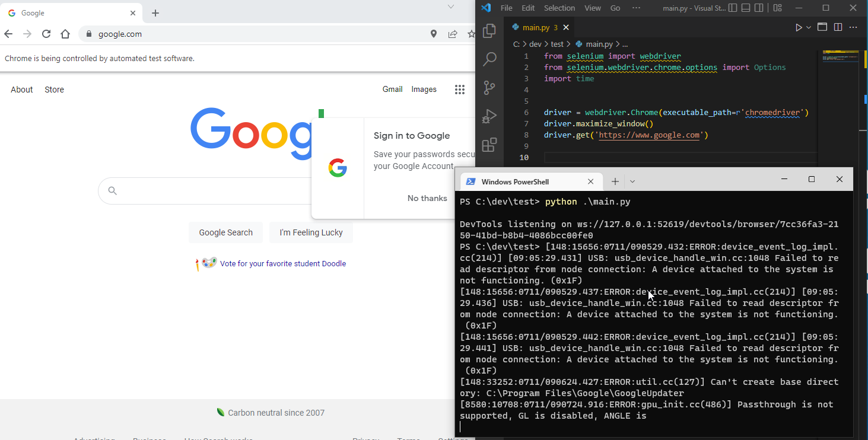Viewport: 868px width, 440px height.
Task: Click line number 6 in the gutter
Action: (x=526, y=112)
